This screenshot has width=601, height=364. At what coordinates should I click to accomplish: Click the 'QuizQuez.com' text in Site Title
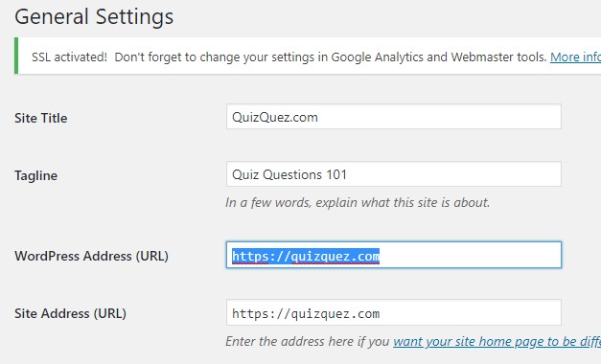pos(275,117)
